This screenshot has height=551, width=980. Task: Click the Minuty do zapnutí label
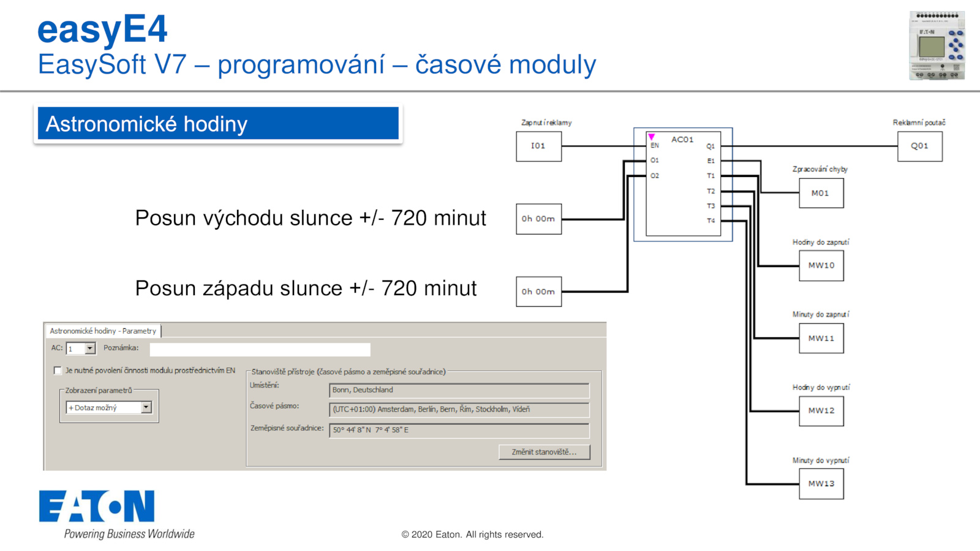click(x=821, y=314)
